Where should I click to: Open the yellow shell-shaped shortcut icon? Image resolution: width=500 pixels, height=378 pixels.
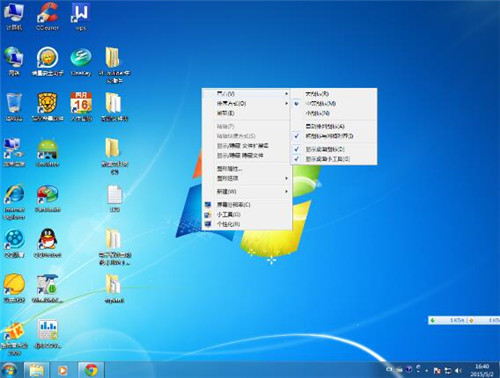click(14, 288)
